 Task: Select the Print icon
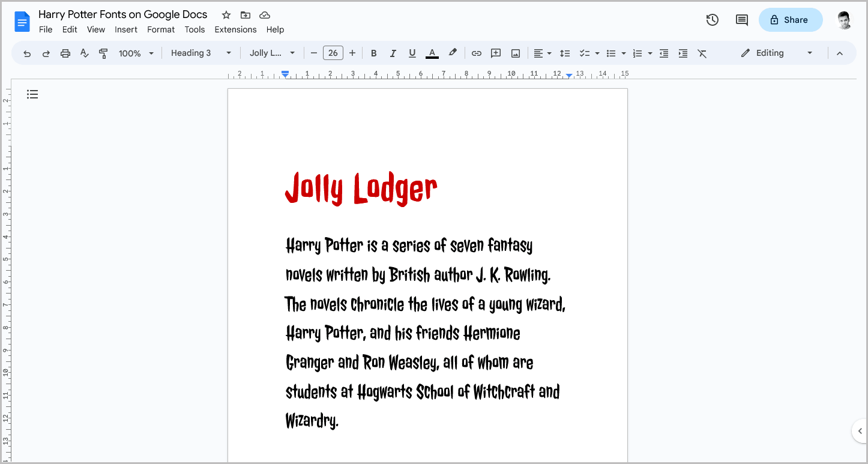pyautogui.click(x=65, y=53)
